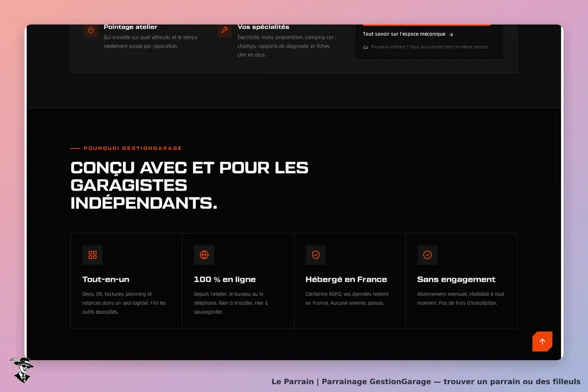Click 'Plusieurs métiers ? Vous les cumulez' note
The image size is (588, 392).
pos(430,48)
